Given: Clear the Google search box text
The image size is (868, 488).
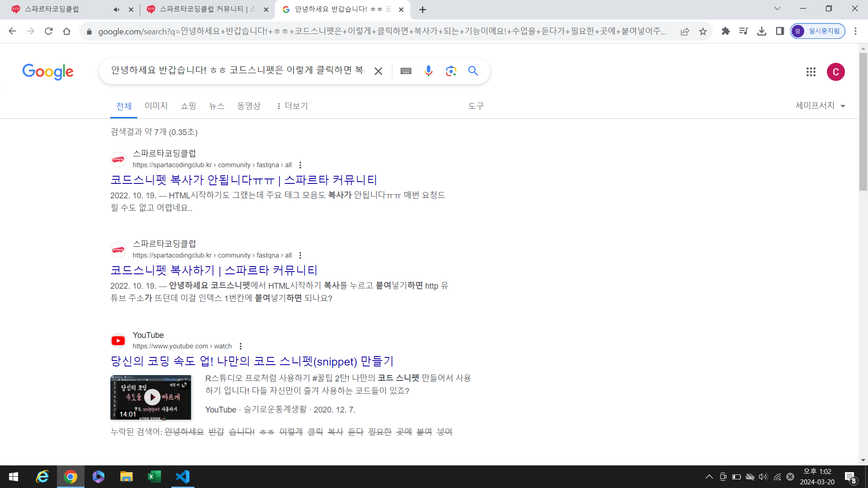Looking at the screenshot, I should [x=378, y=71].
